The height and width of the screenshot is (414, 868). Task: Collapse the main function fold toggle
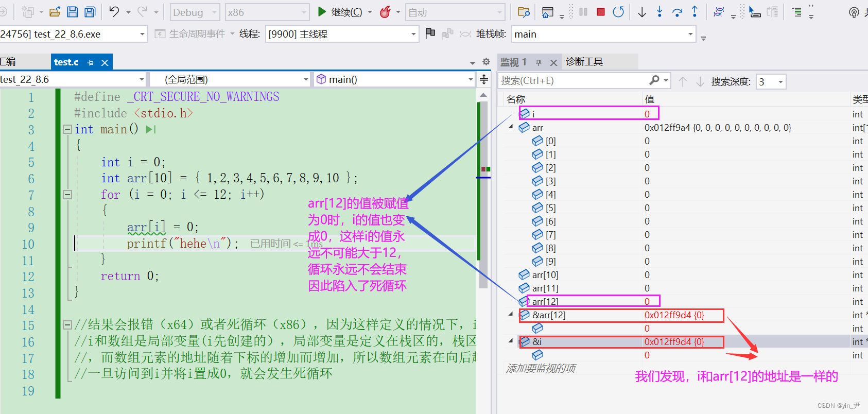coord(67,129)
